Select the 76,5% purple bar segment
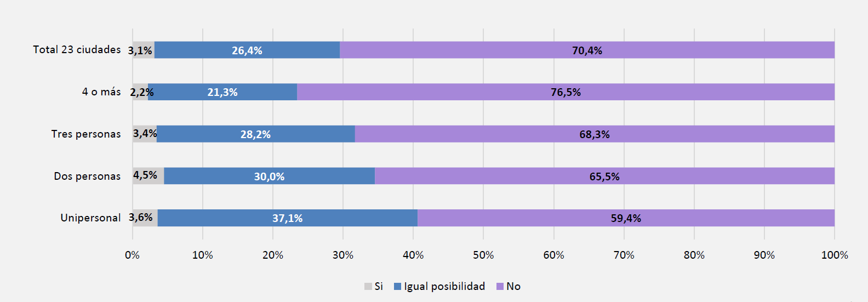This screenshot has width=868, height=302. (566, 92)
